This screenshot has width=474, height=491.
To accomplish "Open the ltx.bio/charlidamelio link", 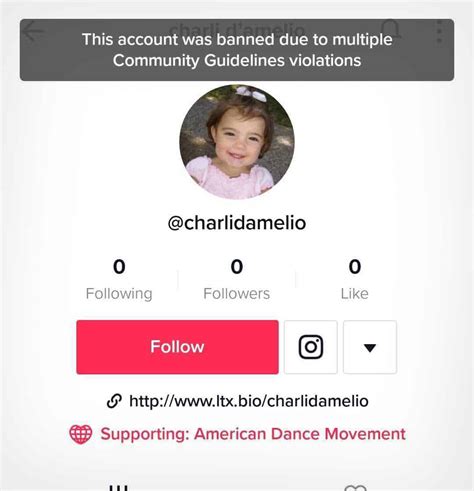I will [x=249, y=401].
